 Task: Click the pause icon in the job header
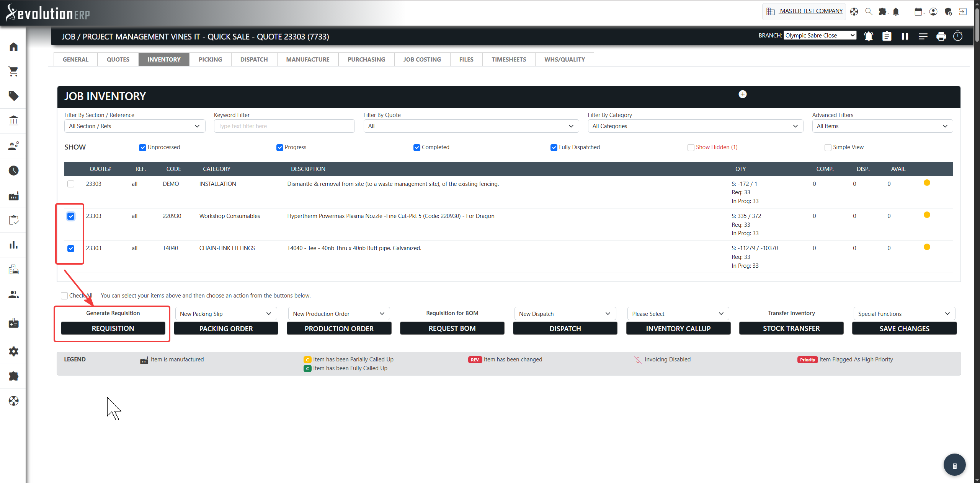905,36
